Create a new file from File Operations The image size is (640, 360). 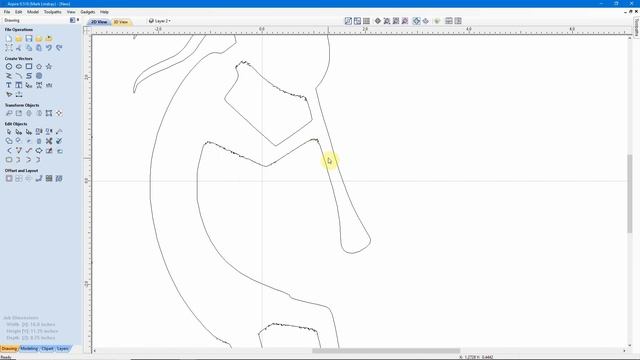coord(9,38)
